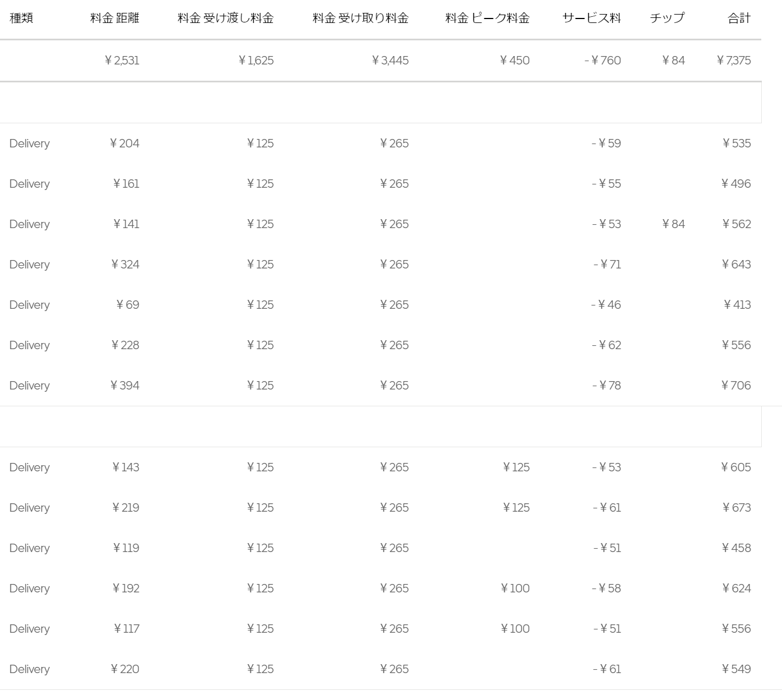Click distance fee ¥204
This screenshot has height=700, width=782.
[125, 143]
